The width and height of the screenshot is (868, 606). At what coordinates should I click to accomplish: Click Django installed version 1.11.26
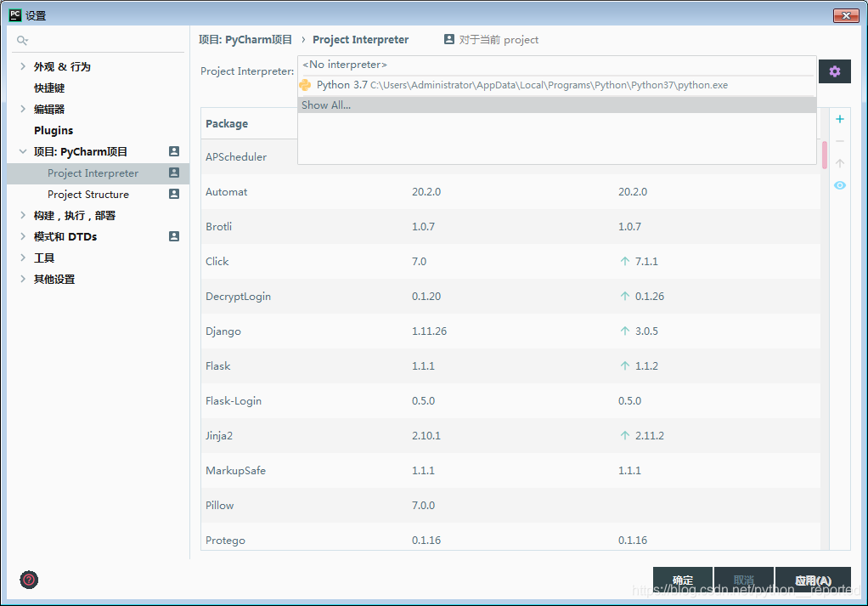(429, 331)
